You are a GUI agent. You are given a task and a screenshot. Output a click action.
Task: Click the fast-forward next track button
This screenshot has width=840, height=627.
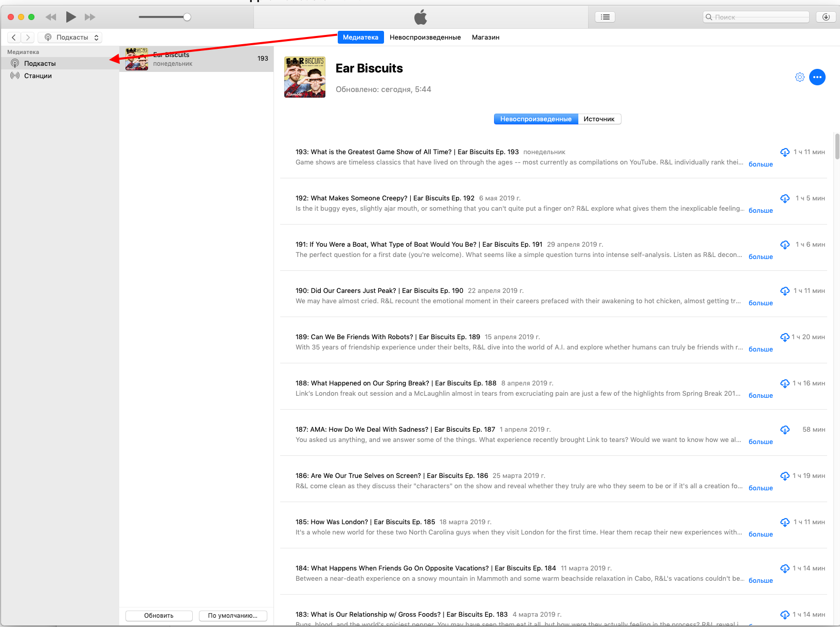(90, 17)
